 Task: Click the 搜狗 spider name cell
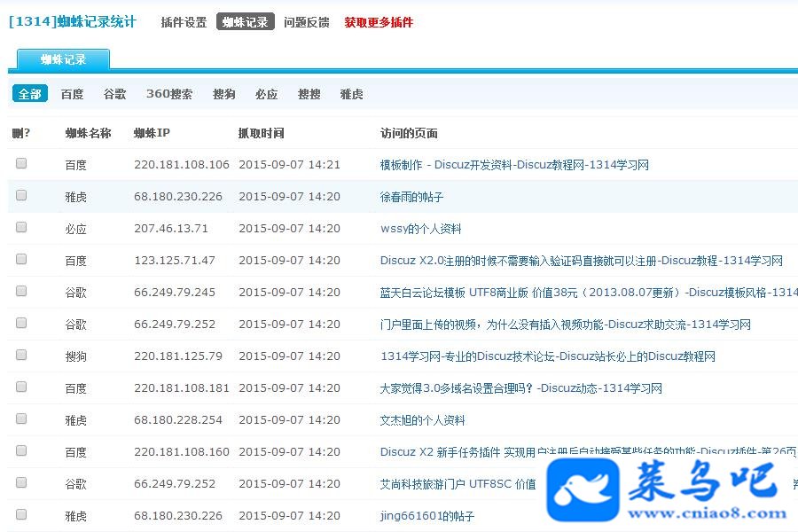(76, 356)
